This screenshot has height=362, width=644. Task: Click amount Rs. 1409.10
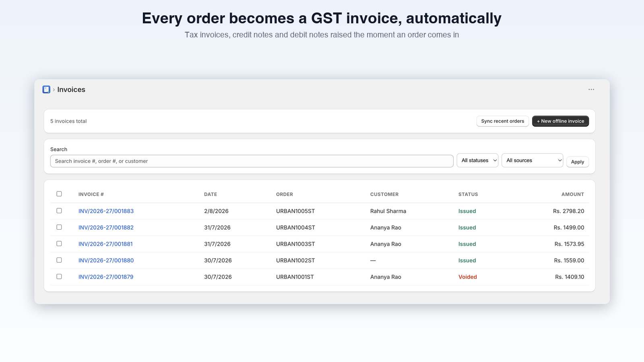click(570, 277)
